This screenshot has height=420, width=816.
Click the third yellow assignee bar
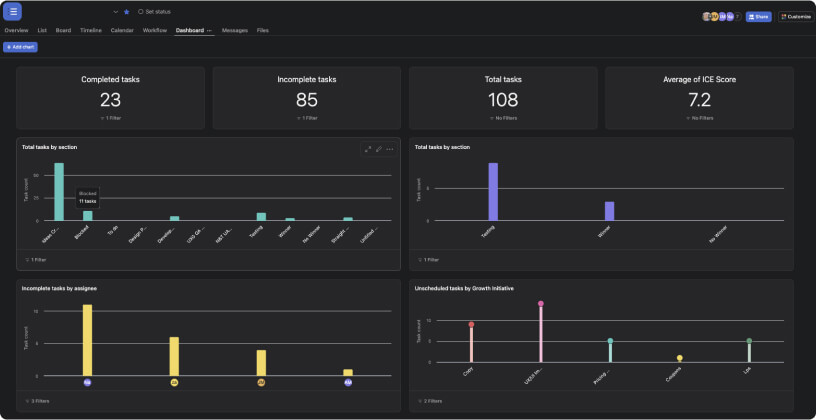tap(261, 363)
